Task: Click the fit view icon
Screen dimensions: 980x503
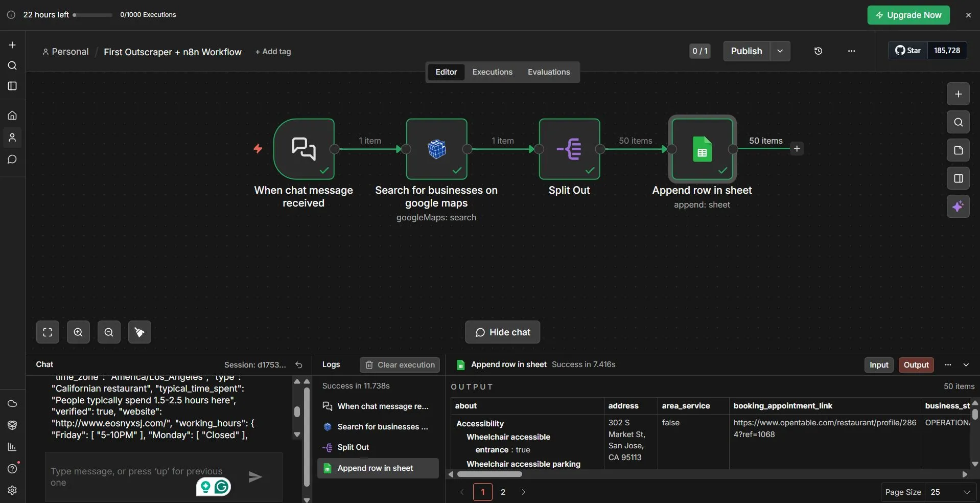Action: (48, 332)
